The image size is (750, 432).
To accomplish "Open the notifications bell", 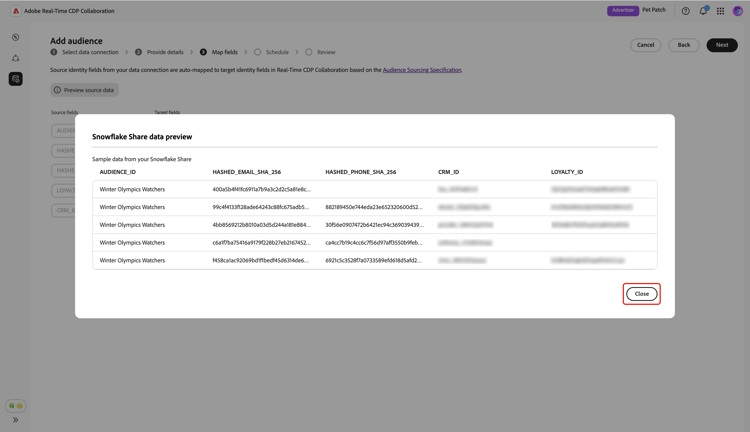I will pyautogui.click(x=703, y=11).
